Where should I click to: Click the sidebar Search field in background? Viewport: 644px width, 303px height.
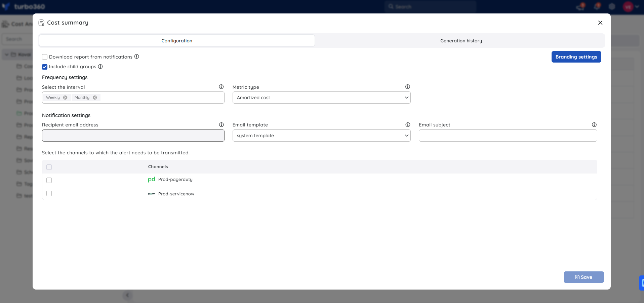[x=17, y=39]
